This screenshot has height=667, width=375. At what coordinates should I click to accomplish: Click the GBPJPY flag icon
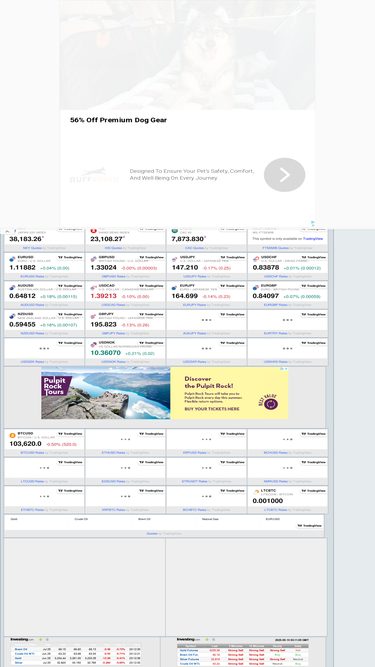click(94, 316)
